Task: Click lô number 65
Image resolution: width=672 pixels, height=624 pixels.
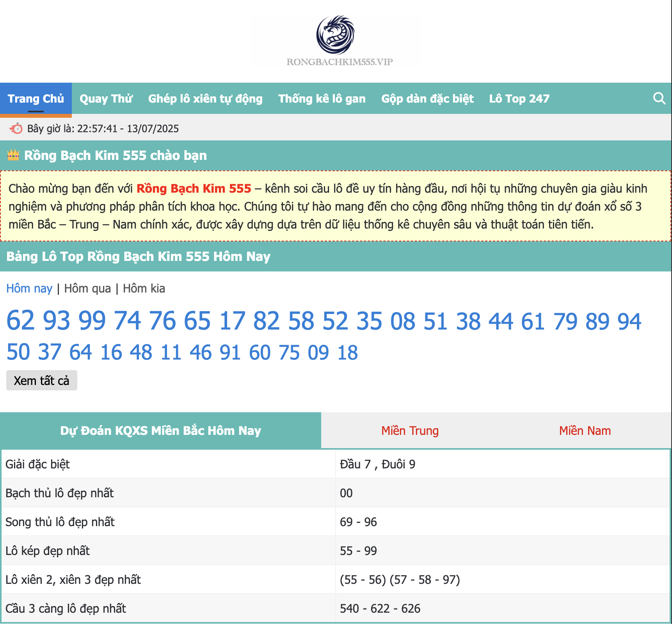Action: pyautogui.click(x=197, y=321)
